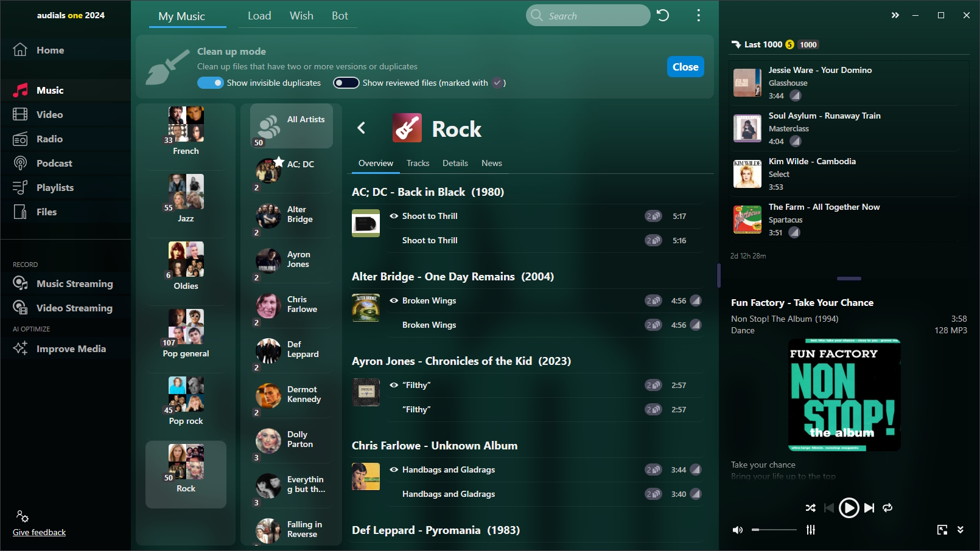980x551 pixels.
Task: Toggle visibility eye for Broken Wings
Action: [394, 300]
